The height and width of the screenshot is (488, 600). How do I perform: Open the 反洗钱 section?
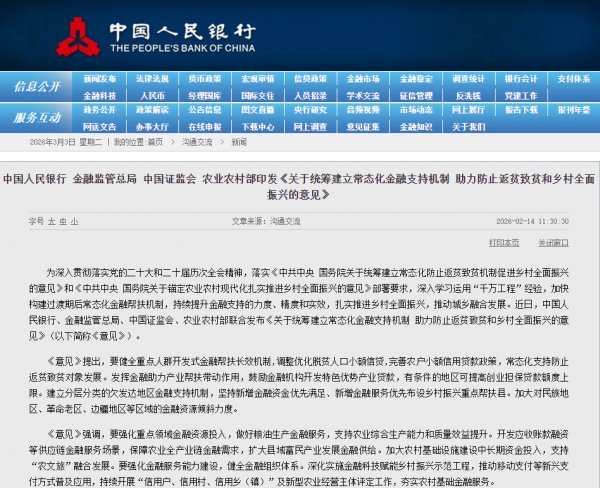468,96
